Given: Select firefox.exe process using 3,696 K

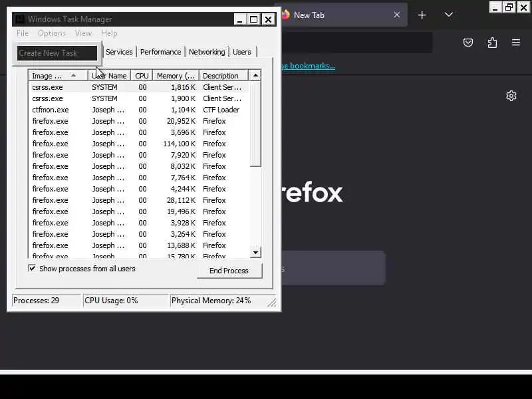Looking at the screenshot, I should point(139,132).
